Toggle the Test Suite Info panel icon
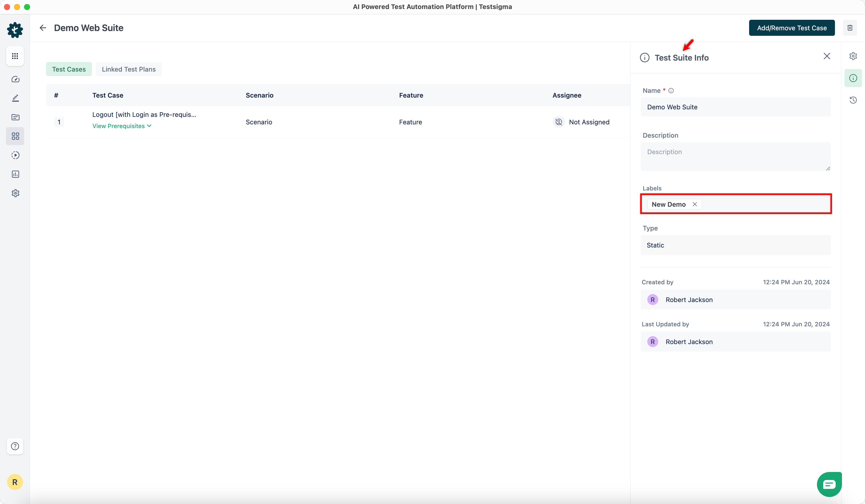The height and width of the screenshot is (504, 865). tap(853, 78)
